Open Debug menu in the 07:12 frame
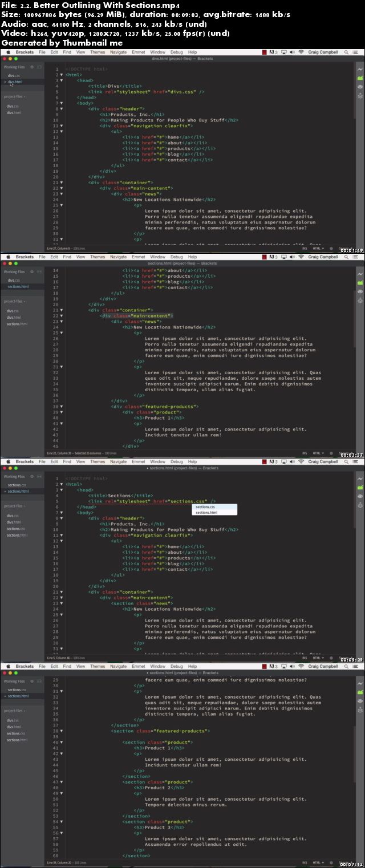Image resolution: width=365 pixels, height=868 pixels. [x=177, y=666]
